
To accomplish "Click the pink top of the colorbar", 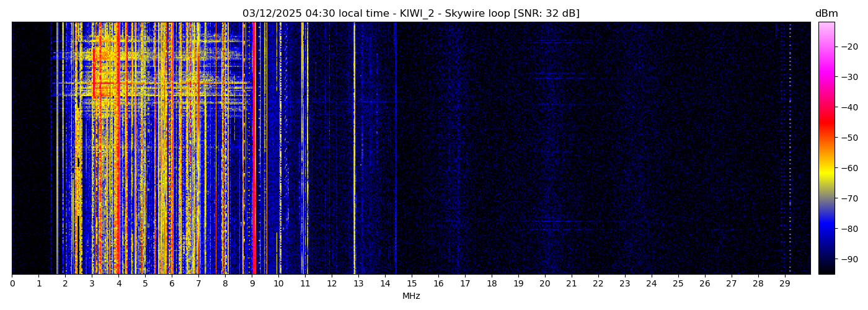I will [x=826, y=26].
